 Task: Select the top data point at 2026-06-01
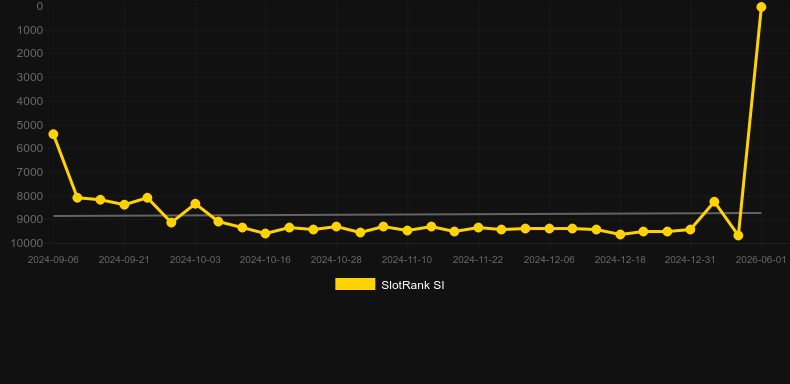(761, 7)
